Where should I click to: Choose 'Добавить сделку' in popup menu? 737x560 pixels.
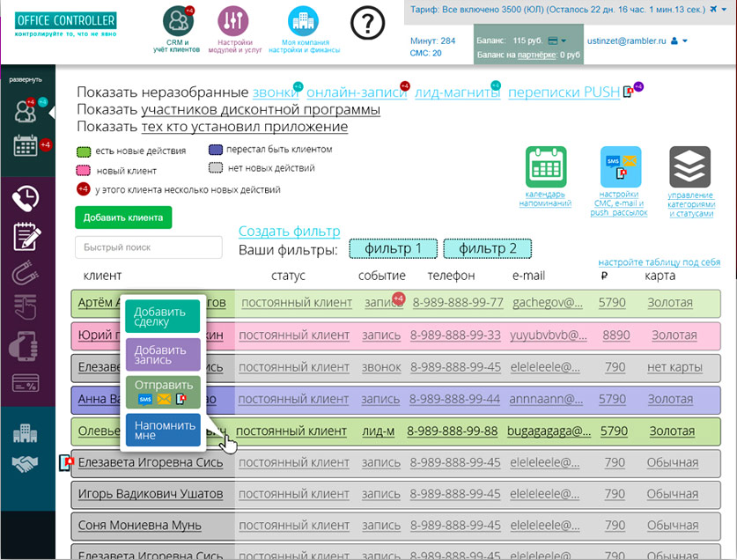click(x=162, y=317)
